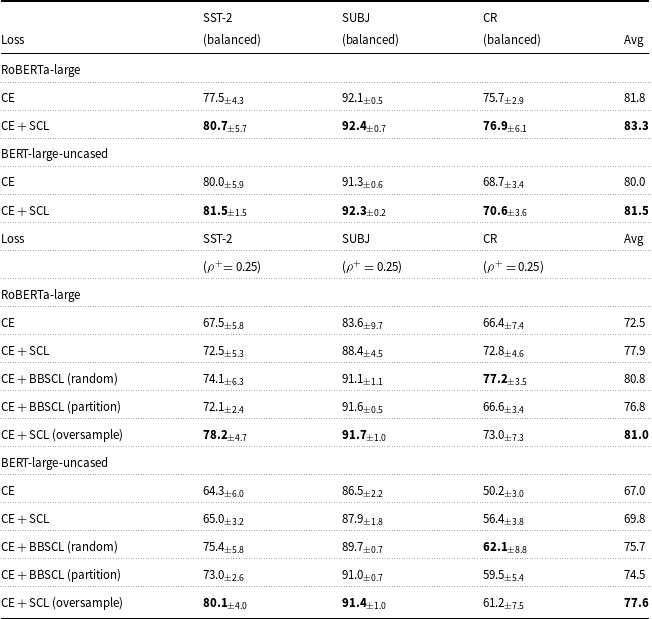Viewport: 652px width, 619px height.
Task: Click the Loss column header at top
Action: click(13, 40)
